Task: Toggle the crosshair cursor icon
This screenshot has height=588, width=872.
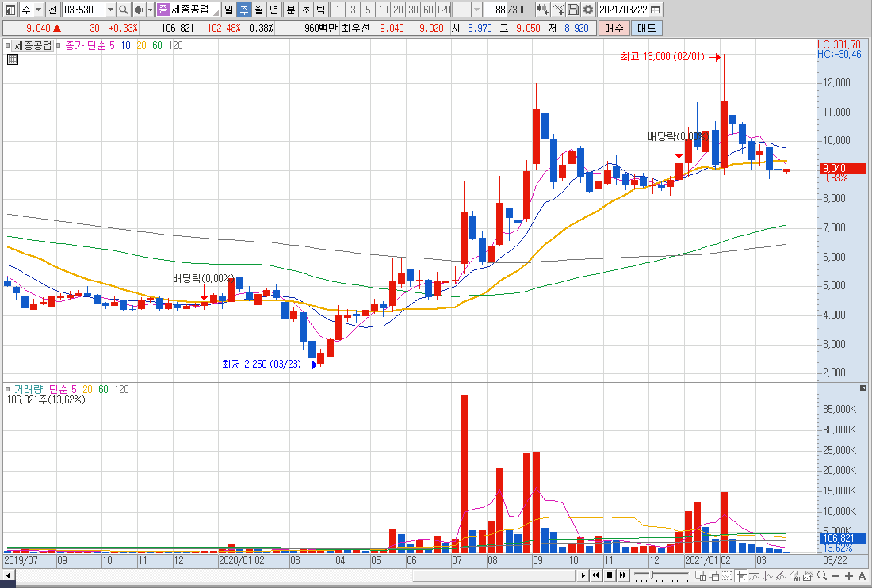Action: coord(742,576)
